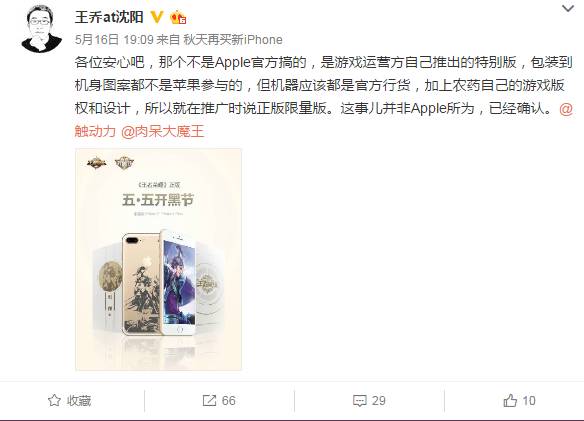
Task: Click the username 王乔at沈阳
Action: (109, 17)
